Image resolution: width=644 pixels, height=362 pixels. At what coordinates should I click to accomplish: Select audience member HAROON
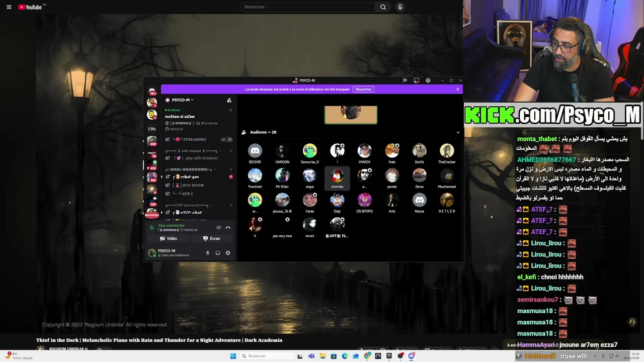[282, 153]
